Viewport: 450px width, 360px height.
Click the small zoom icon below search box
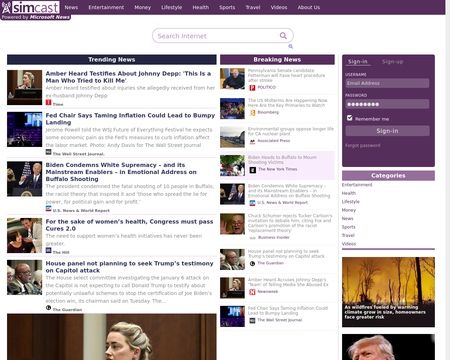(x=290, y=46)
